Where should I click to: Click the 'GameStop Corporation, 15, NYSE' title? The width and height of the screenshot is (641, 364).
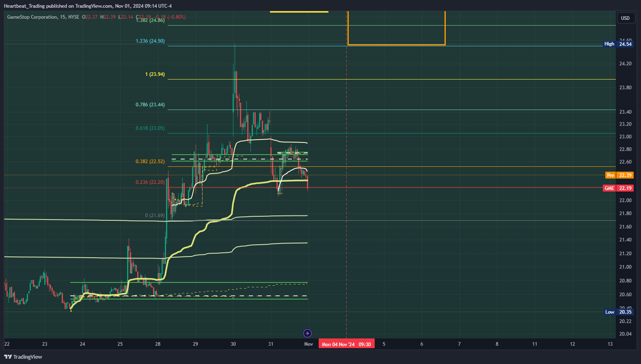pos(43,17)
